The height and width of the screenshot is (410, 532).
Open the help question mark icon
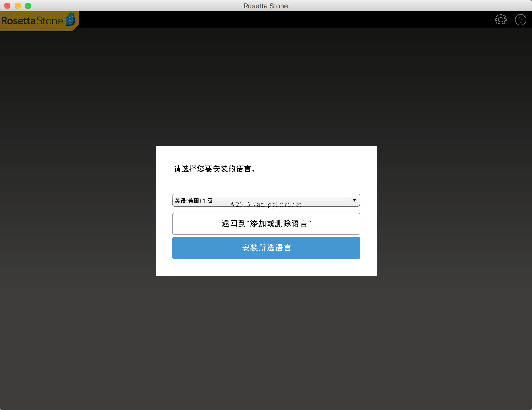coord(520,20)
